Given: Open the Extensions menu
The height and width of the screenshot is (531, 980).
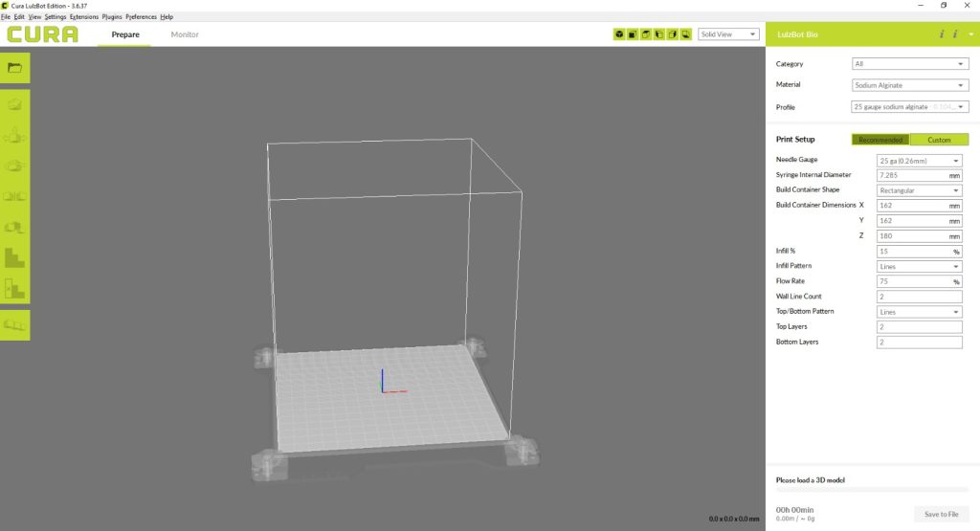Looking at the screenshot, I should 84,17.
